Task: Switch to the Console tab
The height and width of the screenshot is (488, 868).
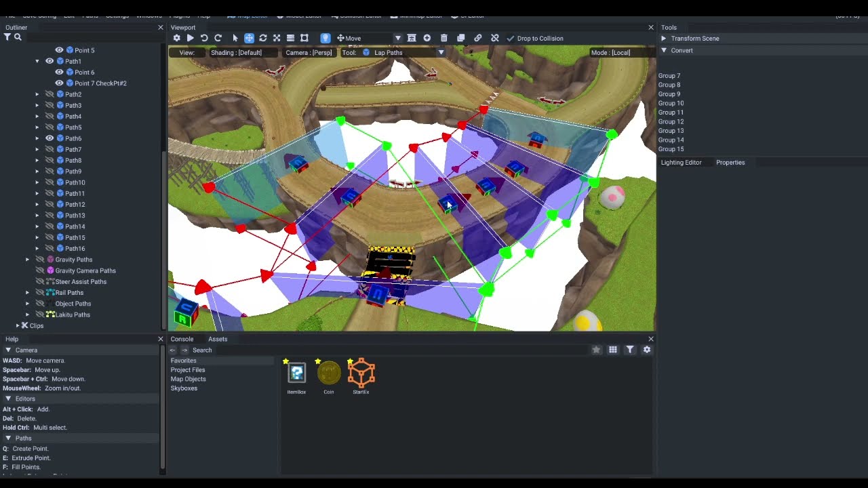Action: (182, 339)
